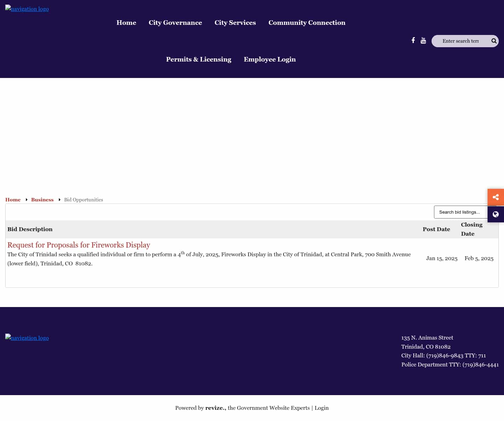504x421 pixels.
Task: Select the City Hall phone number line
Action: point(443,355)
